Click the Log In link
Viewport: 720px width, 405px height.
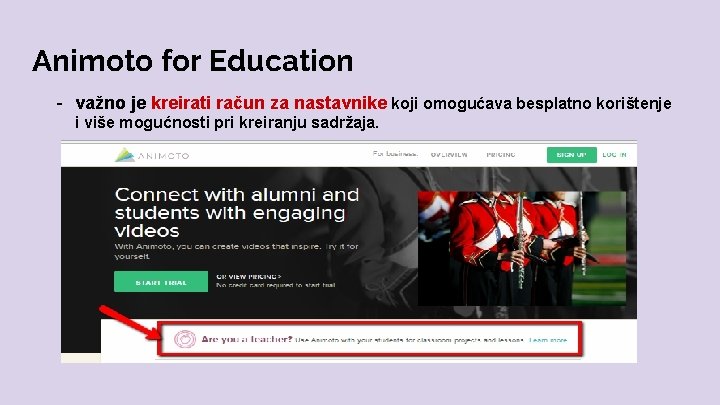[614, 155]
